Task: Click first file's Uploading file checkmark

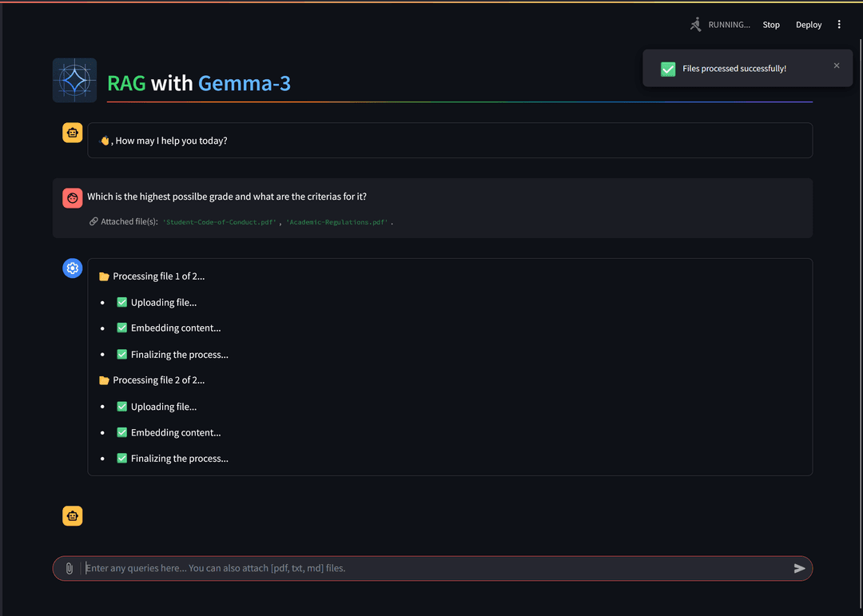Action: (122, 302)
